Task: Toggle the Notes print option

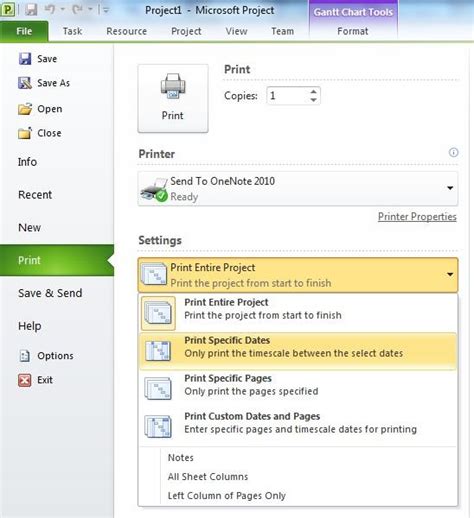Action: (181, 458)
